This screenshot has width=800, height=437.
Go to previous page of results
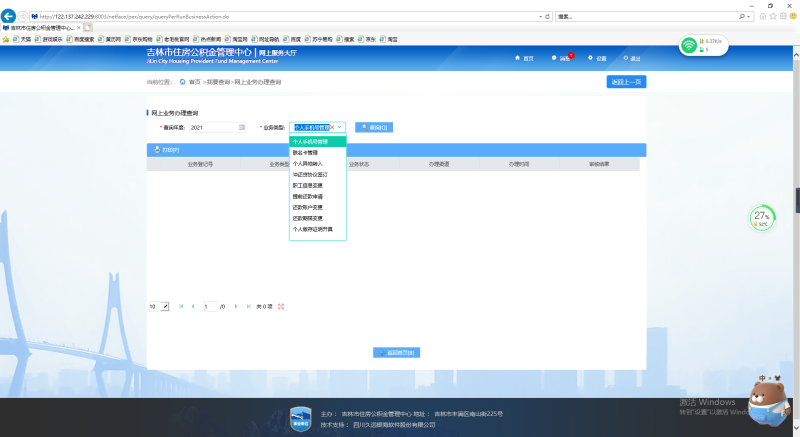coord(193,306)
